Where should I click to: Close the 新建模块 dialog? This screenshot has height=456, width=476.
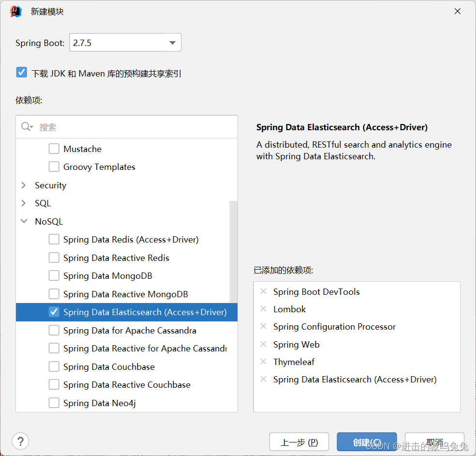pos(458,11)
